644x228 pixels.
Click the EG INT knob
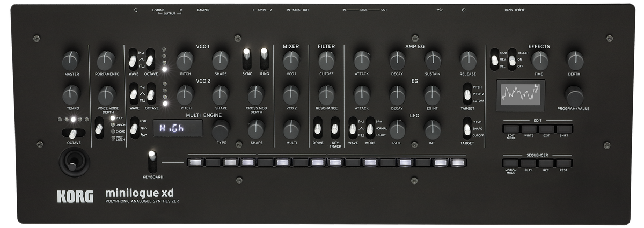tap(433, 95)
